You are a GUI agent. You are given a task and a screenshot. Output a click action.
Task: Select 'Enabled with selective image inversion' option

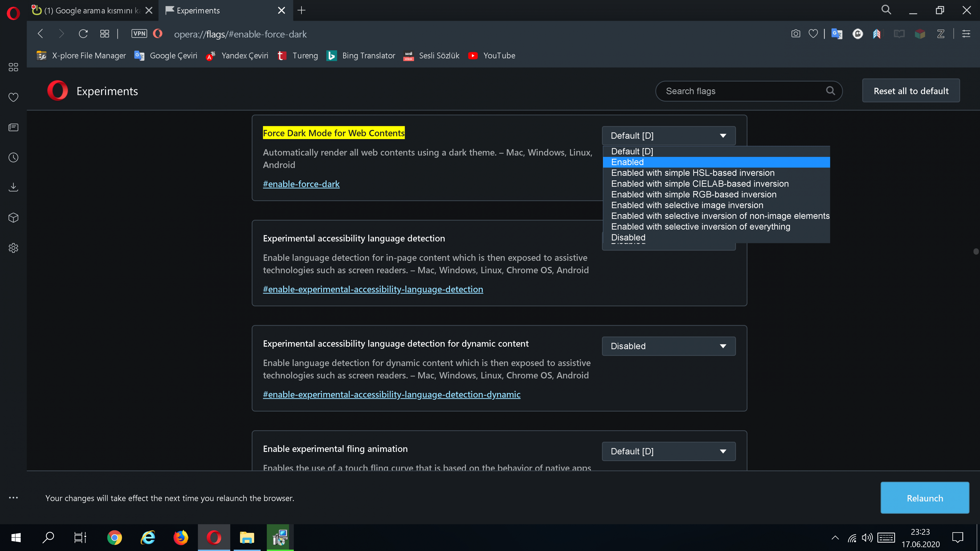click(687, 205)
